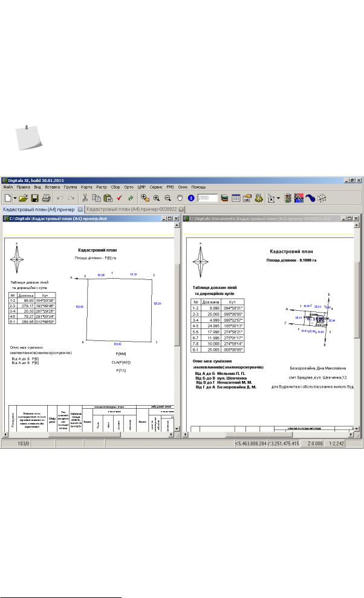Click up arrow of left window vertical scrollbar
The image size is (364, 598).
point(177,226)
